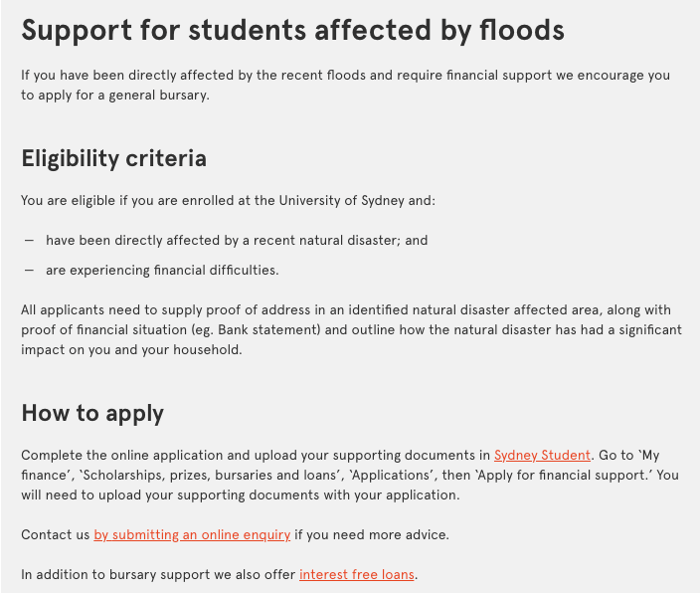The height and width of the screenshot is (593, 700).
Task: Click the dash before 'are experiencing financial difficulties'
Action: (29, 271)
